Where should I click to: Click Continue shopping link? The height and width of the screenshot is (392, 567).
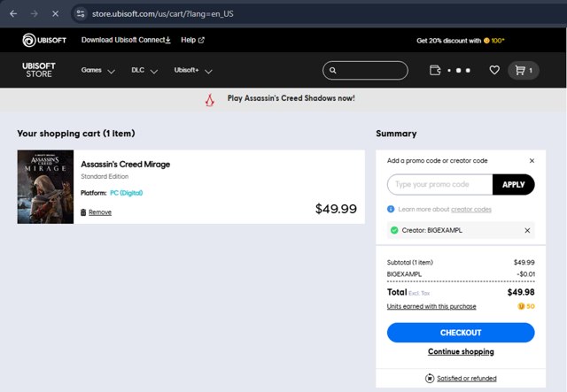[461, 351]
